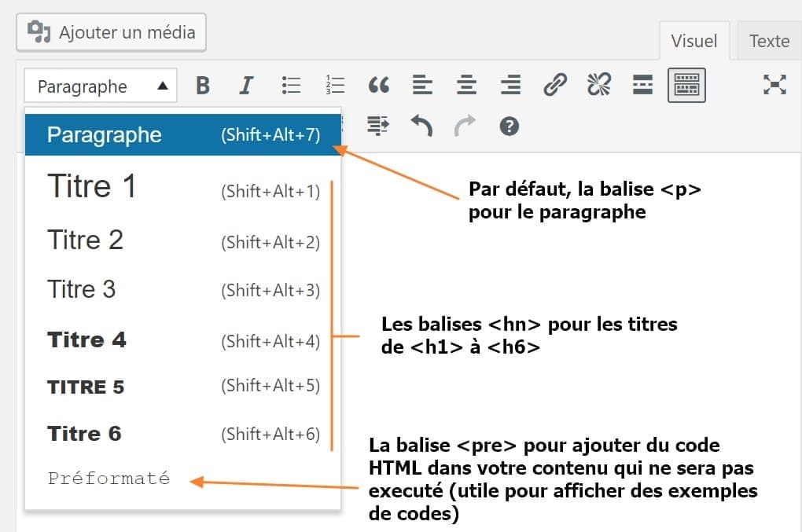The image size is (802, 532).
Task: Insert a blockquote
Action: pyautogui.click(x=378, y=84)
